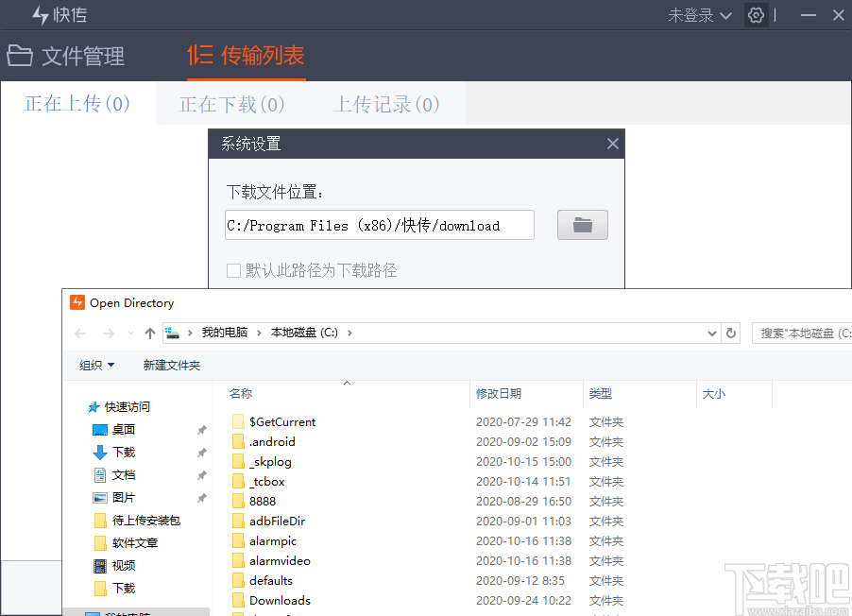Click 新建文件夹 button
The width and height of the screenshot is (852, 616).
pos(172,366)
